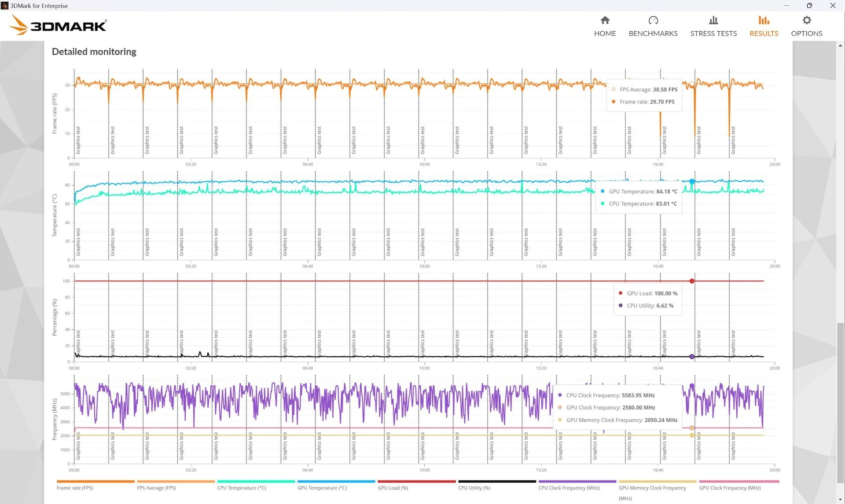This screenshot has height=504, width=845.
Task: Click the Frame rate (FPS) axis label
Action: tap(55, 113)
